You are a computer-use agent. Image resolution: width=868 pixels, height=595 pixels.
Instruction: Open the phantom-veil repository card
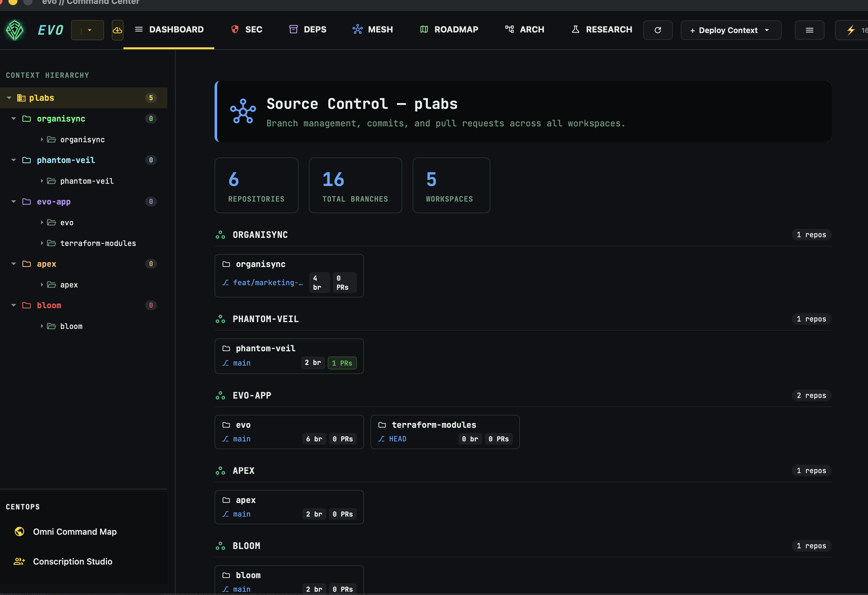coord(289,356)
